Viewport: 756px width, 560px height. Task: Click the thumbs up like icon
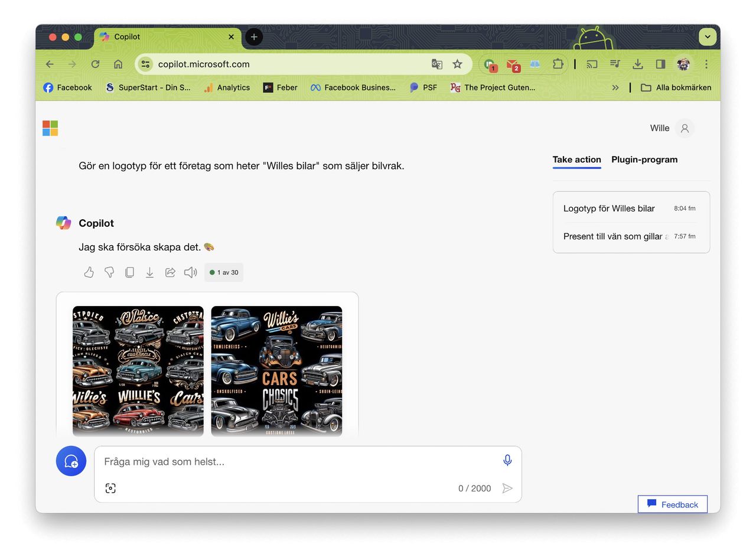pyautogui.click(x=89, y=272)
